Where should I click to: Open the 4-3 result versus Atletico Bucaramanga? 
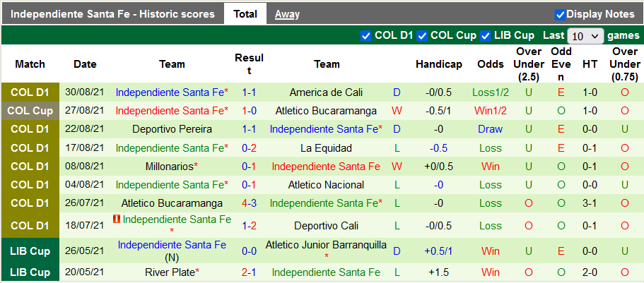[x=249, y=203]
